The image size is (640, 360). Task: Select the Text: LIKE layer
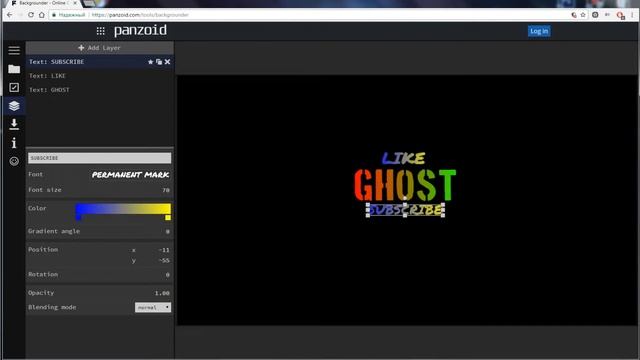tap(100, 76)
